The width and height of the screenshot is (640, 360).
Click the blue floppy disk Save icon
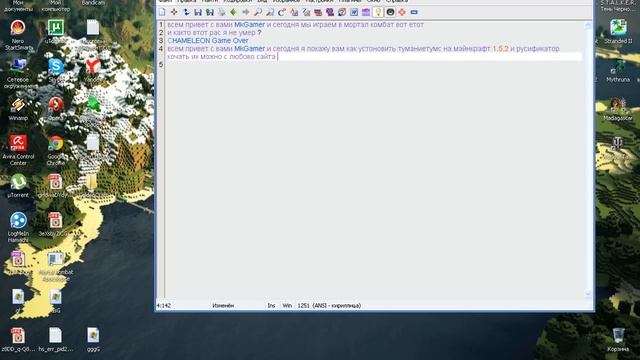(x=198, y=12)
